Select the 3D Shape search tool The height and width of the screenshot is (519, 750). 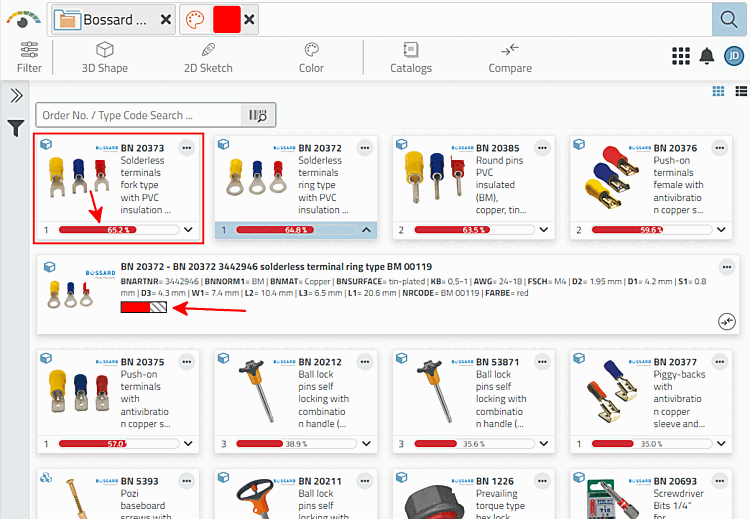coord(104,57)
